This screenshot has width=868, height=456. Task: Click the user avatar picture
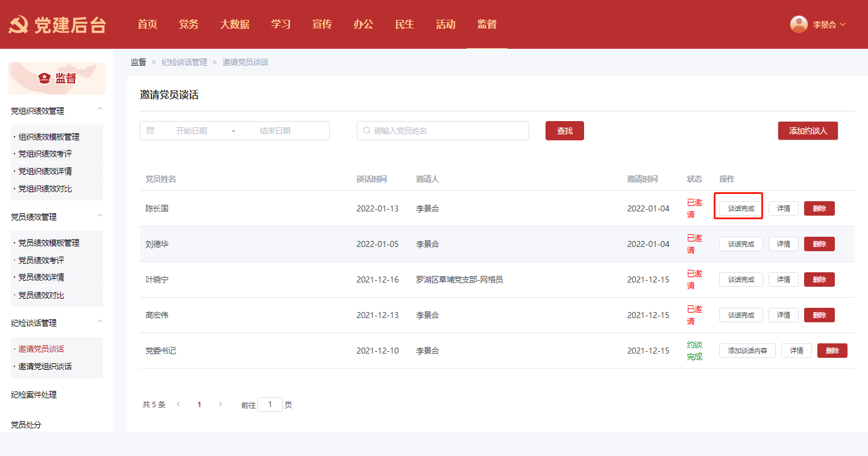(x=799, y=24)
